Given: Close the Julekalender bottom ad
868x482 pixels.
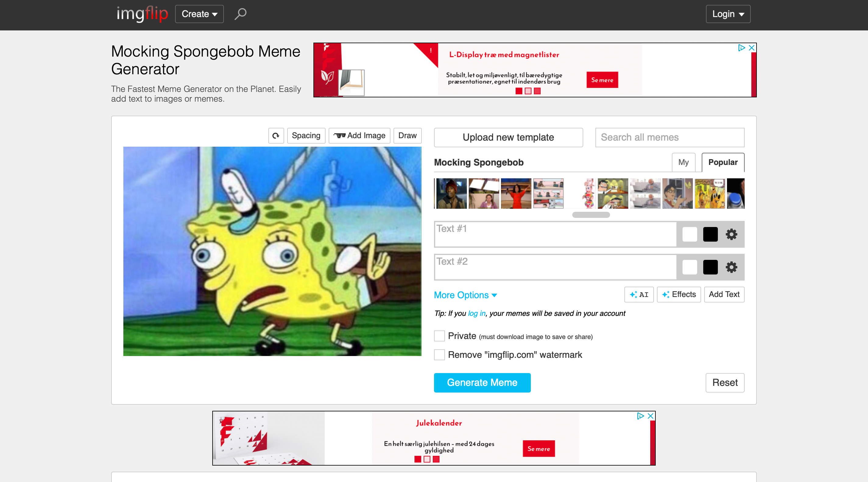Looking at the screenshot, I should (651, 416).
